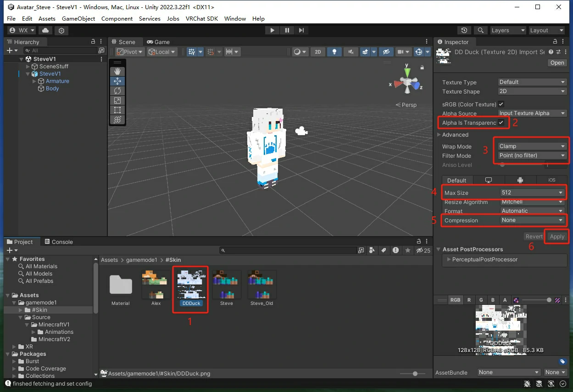Select the Hand view tool

coord(117,71)
